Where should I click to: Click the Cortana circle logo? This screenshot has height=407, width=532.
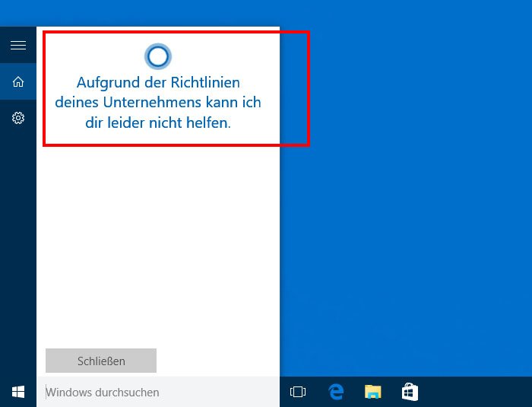[x=158, y=56]
